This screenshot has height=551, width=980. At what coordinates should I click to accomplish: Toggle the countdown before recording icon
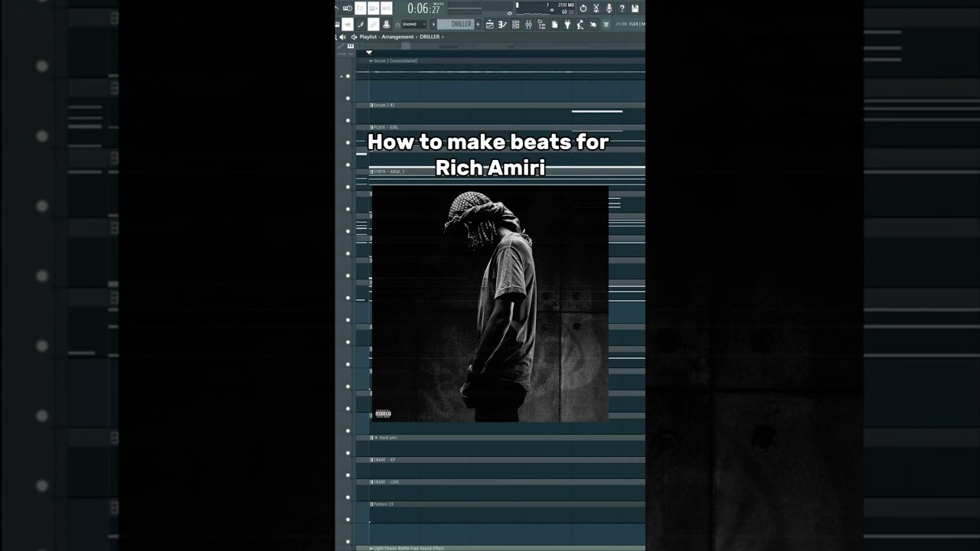[361, 8]
